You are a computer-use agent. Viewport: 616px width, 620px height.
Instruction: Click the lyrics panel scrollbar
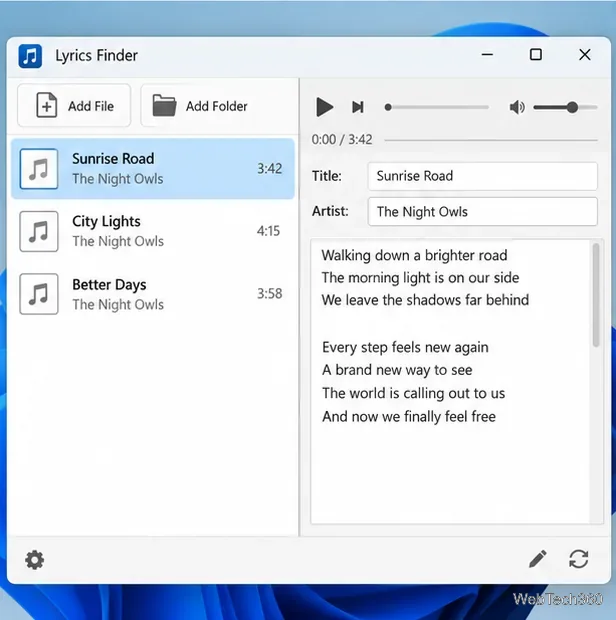596,295
